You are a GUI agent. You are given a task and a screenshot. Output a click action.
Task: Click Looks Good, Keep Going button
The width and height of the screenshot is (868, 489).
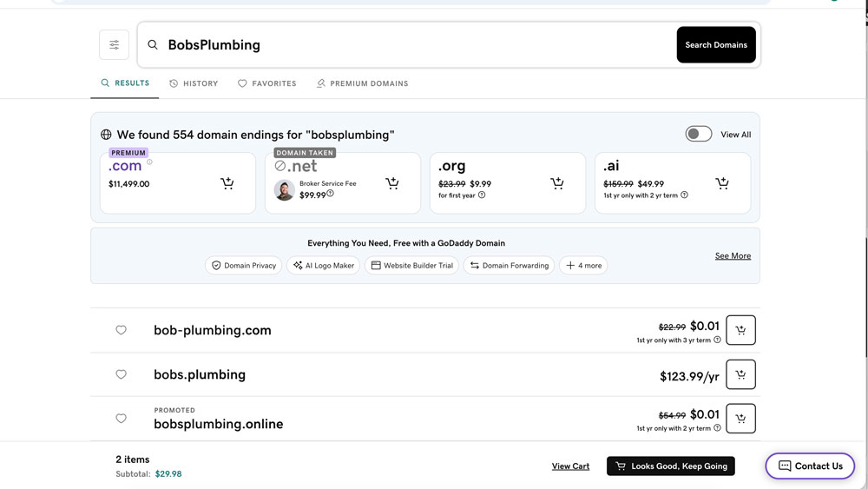point(671,466)
